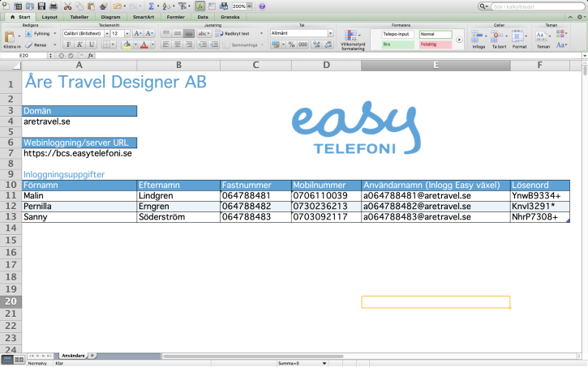Collapse the ribbon with the caret

(570, 17)
